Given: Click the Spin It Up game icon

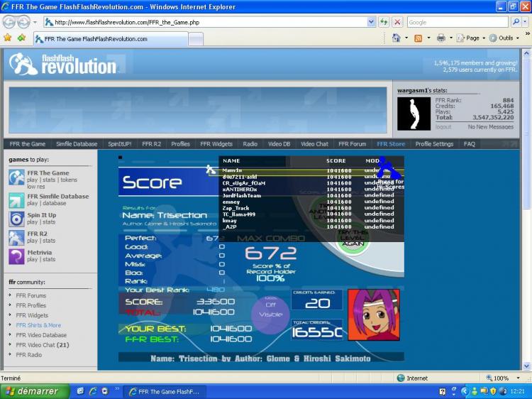Looking at the screenshot, I should (16, 219).
